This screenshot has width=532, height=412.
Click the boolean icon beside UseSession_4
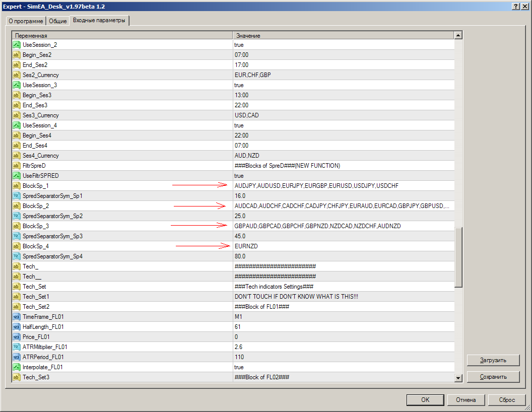[x=16, y=125]
